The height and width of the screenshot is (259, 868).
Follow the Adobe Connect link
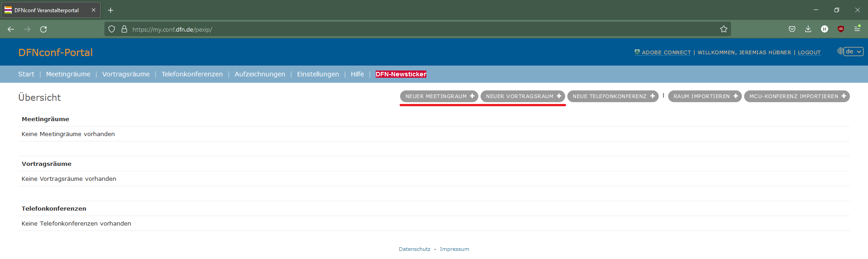click(x=666, y=52)
